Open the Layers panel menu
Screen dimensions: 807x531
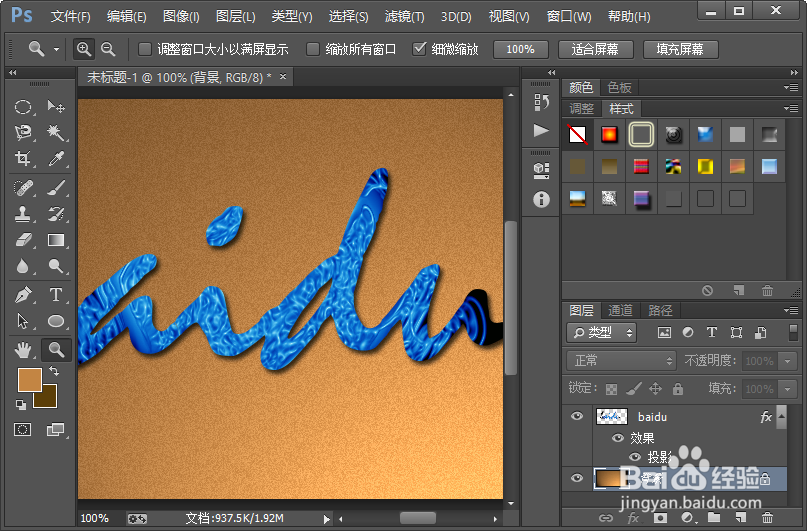791,310
